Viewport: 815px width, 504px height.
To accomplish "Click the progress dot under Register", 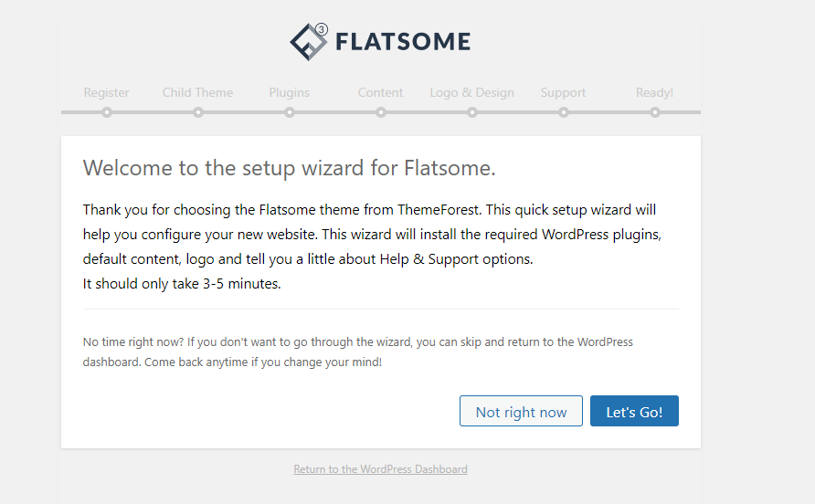I will pos(107,112).
